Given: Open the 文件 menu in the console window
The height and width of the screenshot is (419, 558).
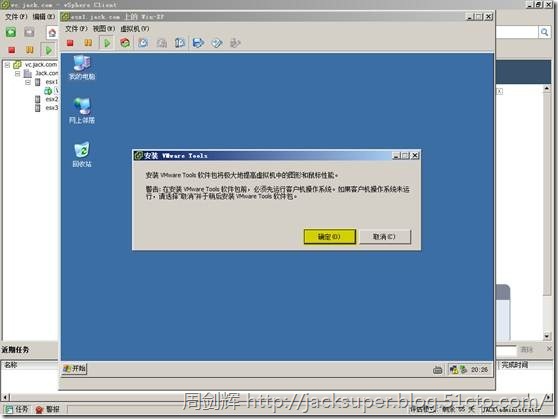Looking at the screenshot, I should [x=76, y=29].
